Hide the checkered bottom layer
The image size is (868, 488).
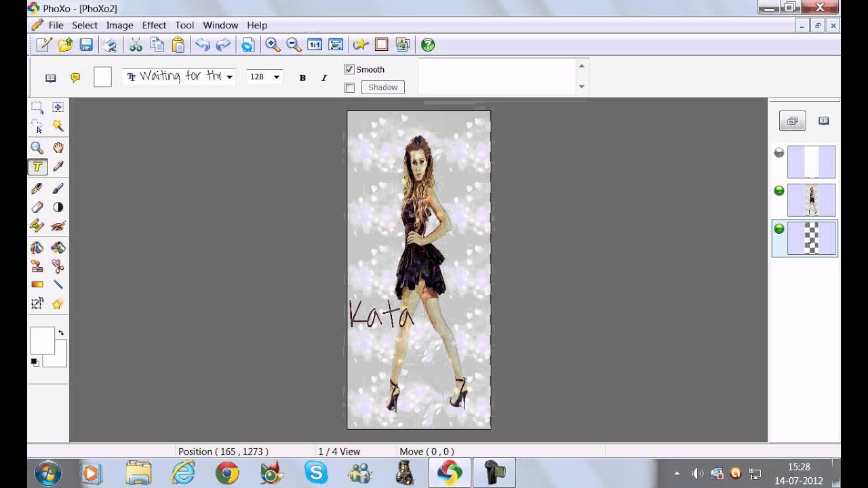pyautogui.click(x=779, y=229)
